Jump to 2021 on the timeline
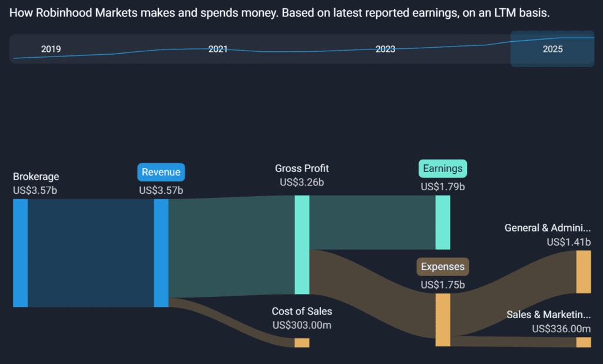This screenshot has height=364, width=603. coord(218,49)
